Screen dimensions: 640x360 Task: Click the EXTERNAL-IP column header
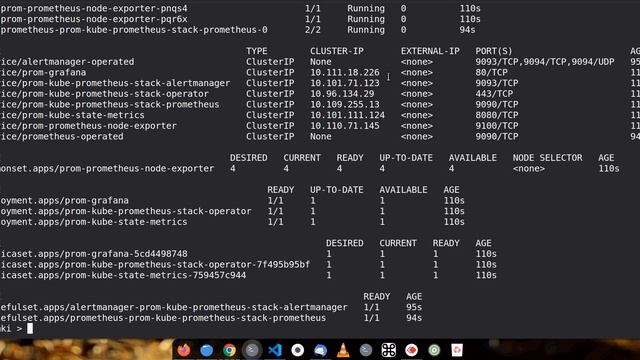coord(430,51)
